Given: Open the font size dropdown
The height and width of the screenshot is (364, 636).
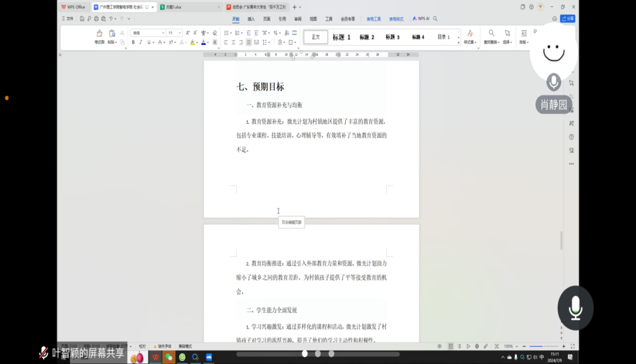Looking at the screenshot, I should click(174, 33).
